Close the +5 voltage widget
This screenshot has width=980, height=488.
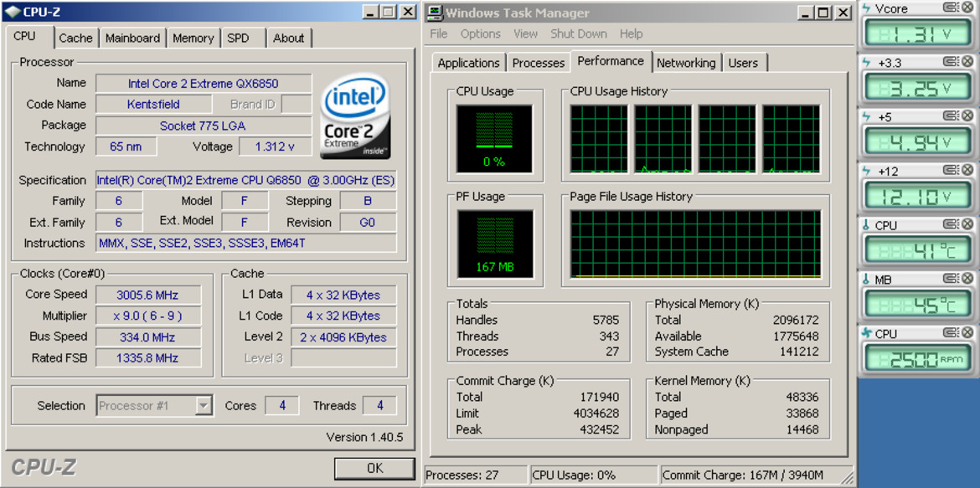[967, 116]
